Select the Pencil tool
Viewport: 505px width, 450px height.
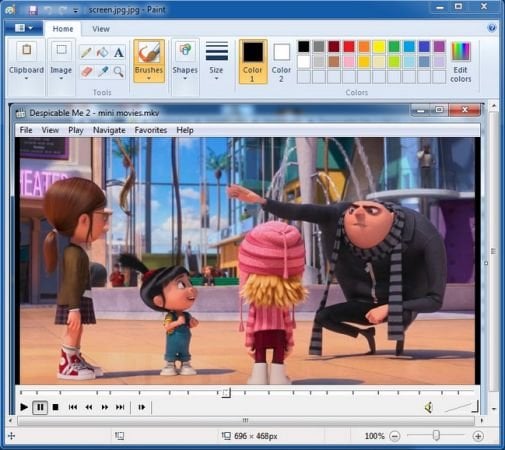(x=86, y=52)
